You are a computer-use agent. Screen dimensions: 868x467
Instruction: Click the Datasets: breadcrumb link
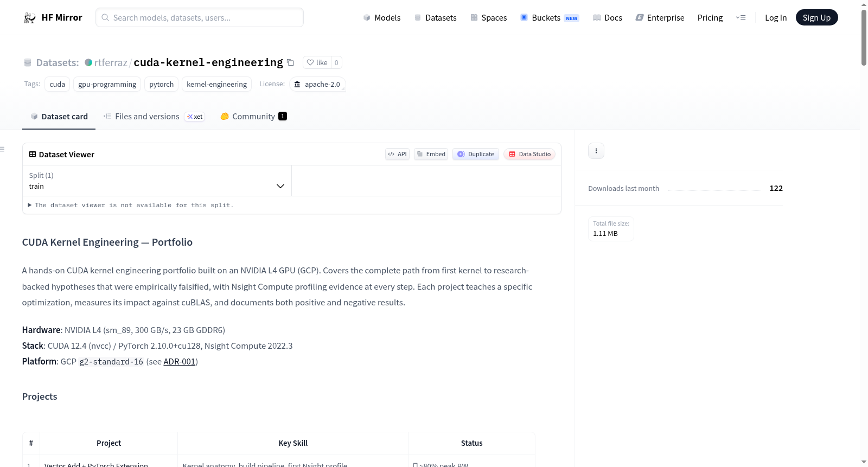coord(58,62)
